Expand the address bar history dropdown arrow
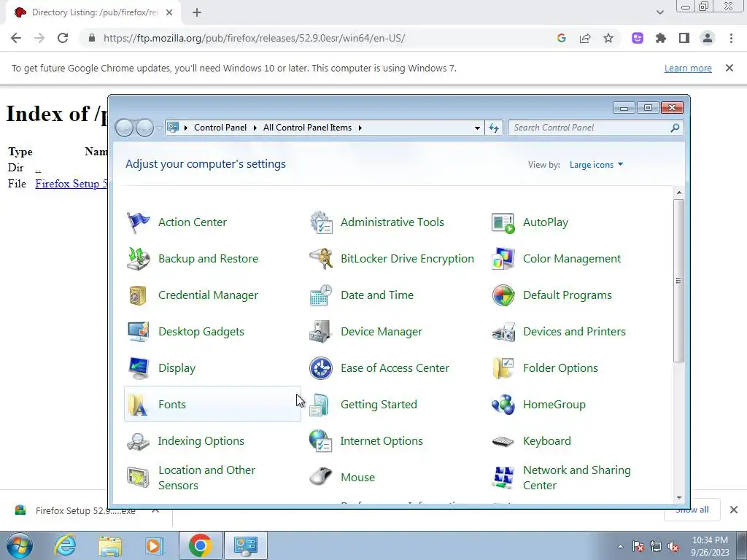Image resolution: width=747 pixels, height=560 pixels. [477, 128]
